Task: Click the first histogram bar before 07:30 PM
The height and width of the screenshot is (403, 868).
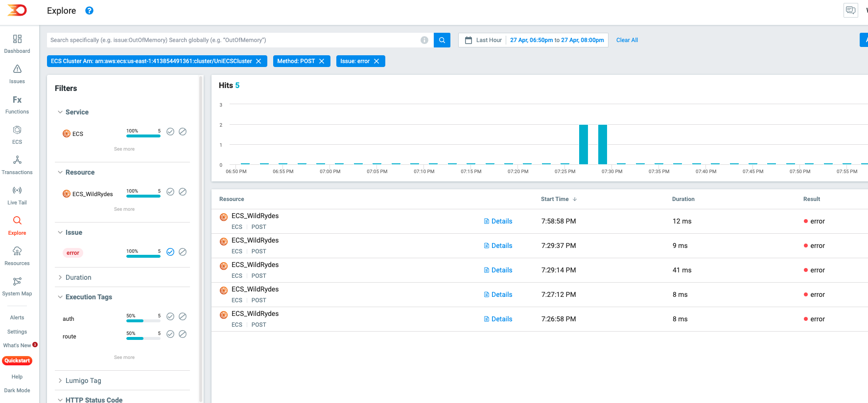Action: 584,144
